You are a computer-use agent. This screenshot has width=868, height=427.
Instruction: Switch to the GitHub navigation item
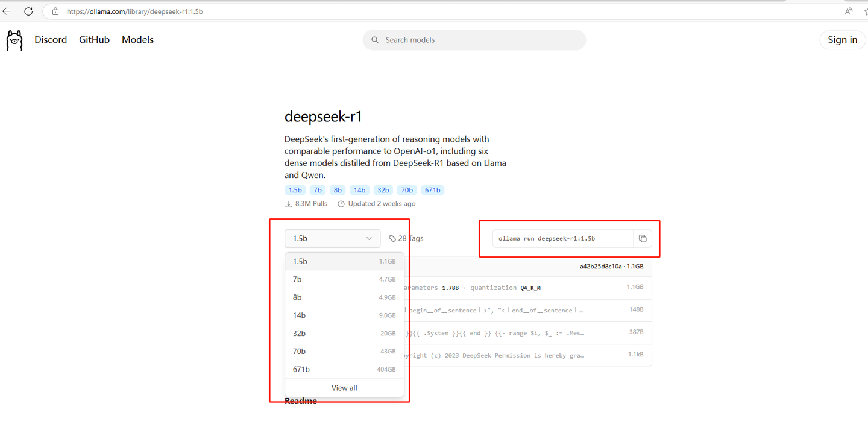(x=94, y=39)
